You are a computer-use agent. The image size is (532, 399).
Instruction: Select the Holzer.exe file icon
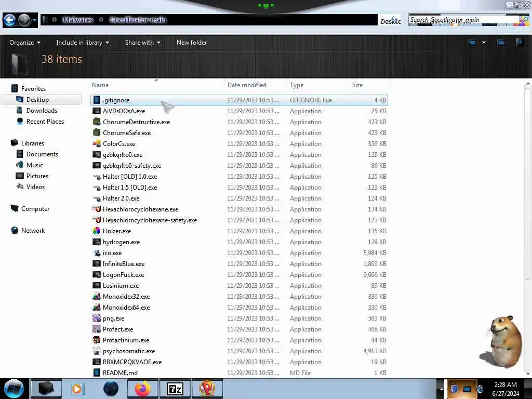[x=97, y=231]
